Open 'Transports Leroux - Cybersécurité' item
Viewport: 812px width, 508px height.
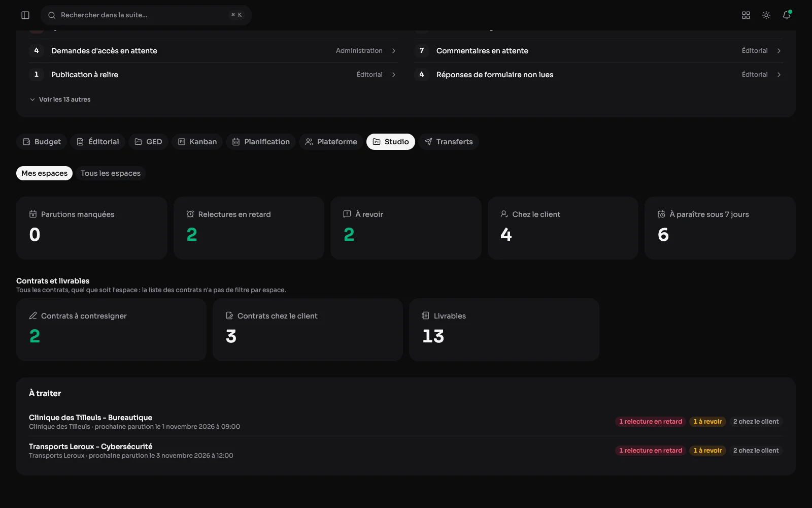pyautogui.click(x=406, y=451)
